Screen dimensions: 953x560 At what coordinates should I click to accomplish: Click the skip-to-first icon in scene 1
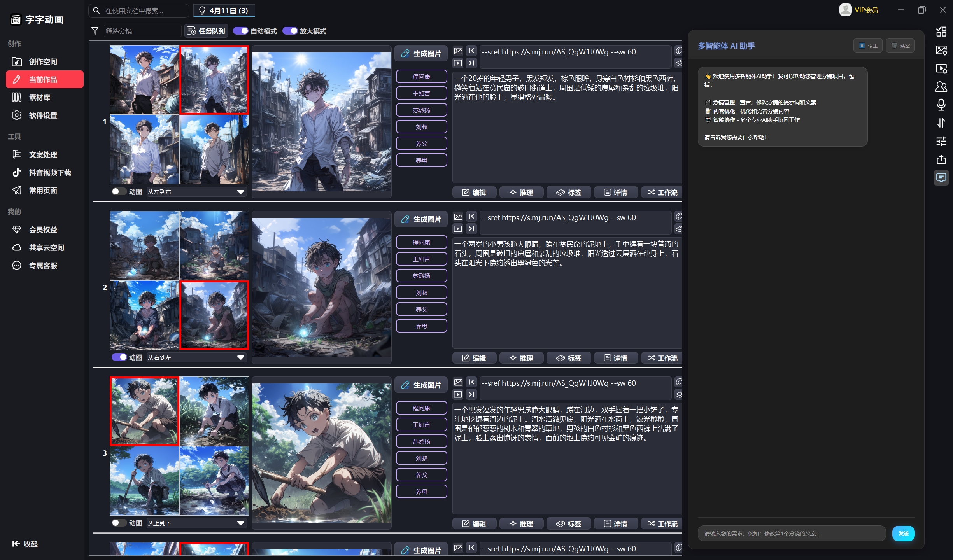pos(471,51)
